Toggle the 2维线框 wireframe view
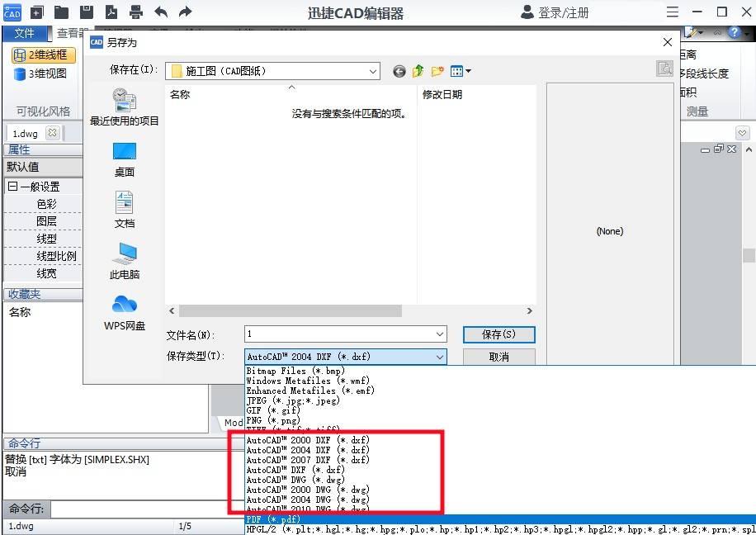The image size is (756, 535). [44, 55]
